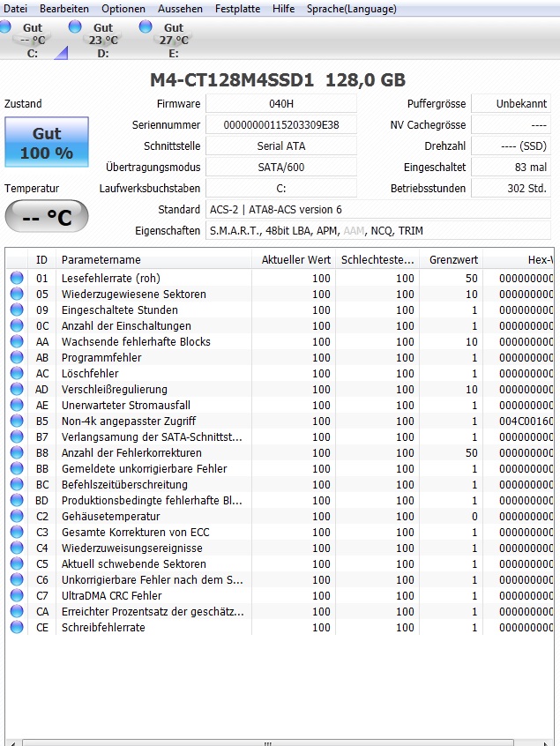Click the Firmware field 040H

pyautogui.click(x=281, y=104)
